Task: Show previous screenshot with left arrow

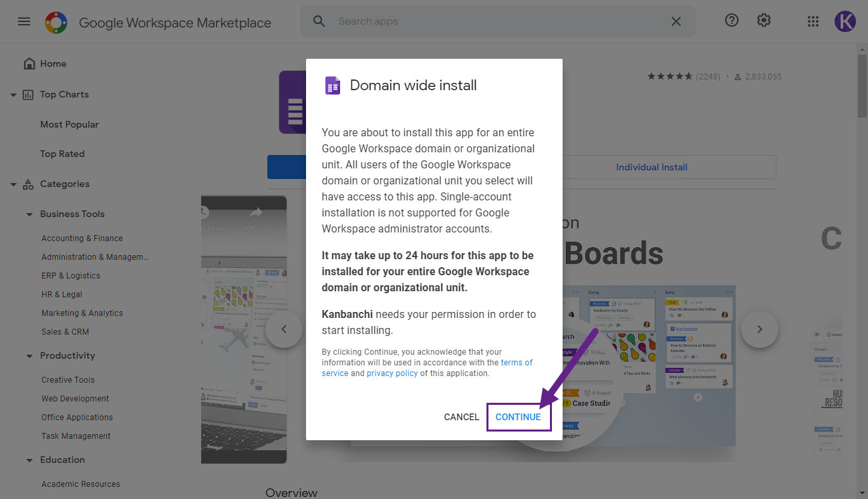Action: [x=284, y=329]
